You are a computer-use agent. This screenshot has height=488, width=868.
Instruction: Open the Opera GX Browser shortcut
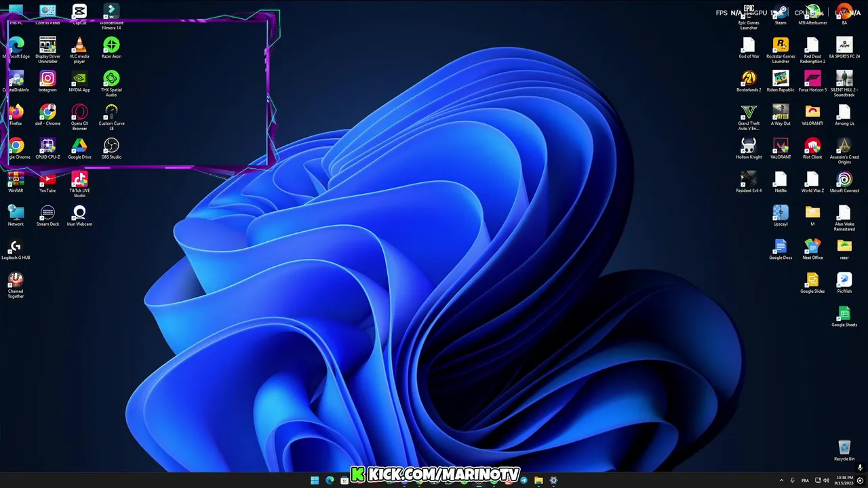pos(79,117)
